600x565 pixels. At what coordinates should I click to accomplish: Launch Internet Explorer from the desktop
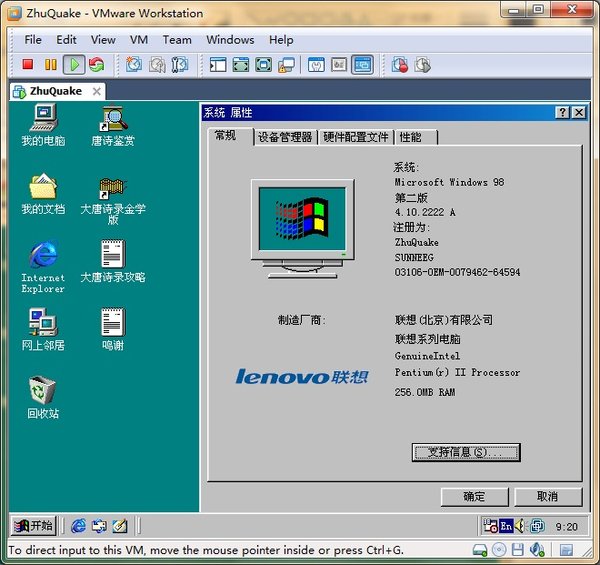43,267
